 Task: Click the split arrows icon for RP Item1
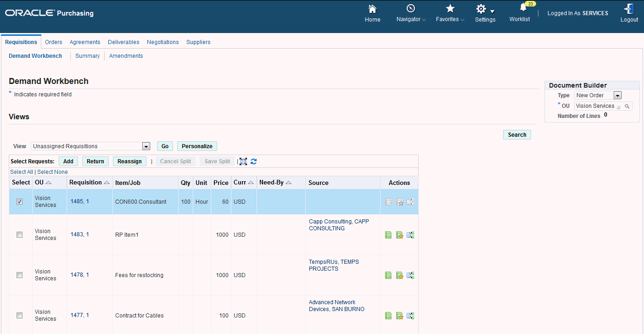pos(410,235)
